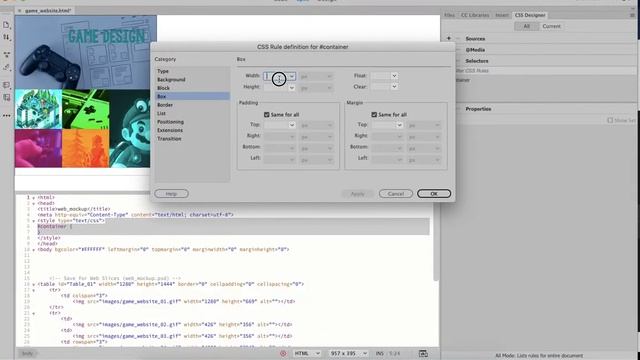Image resolution: width=640 pixels, height=360 pixels.
Task: Click the Properties section header
Action: click(478, 109)
